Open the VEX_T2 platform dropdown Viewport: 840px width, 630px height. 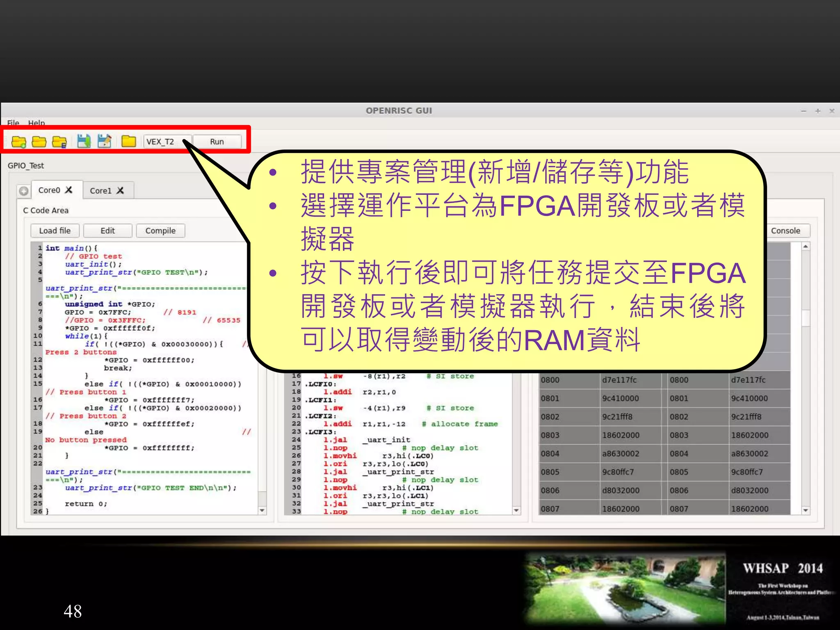[x=167, y=142]
